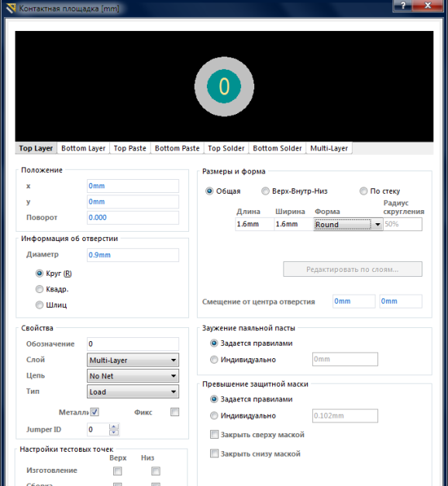448x486 pixels.
Task: Open the Форма Round shape dropdown
Action: tap(348, 225)
